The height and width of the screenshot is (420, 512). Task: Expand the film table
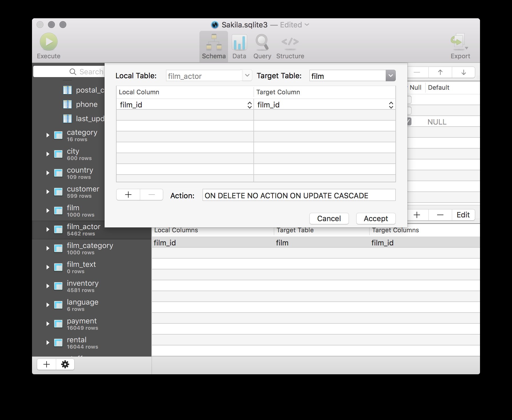pos(48,211)
